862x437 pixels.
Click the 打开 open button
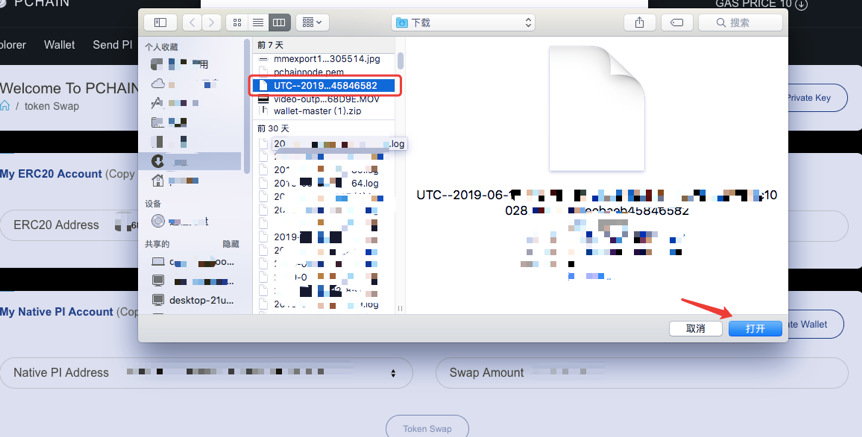[755, 328]
